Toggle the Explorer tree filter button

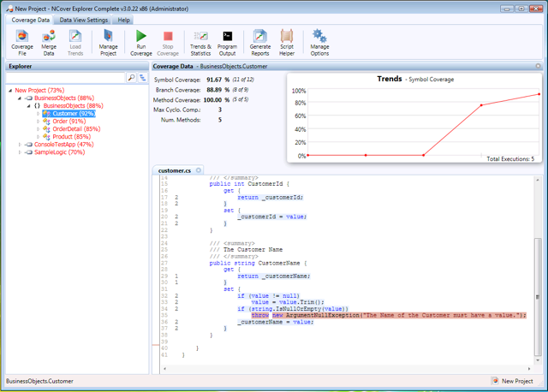point(142,78)
